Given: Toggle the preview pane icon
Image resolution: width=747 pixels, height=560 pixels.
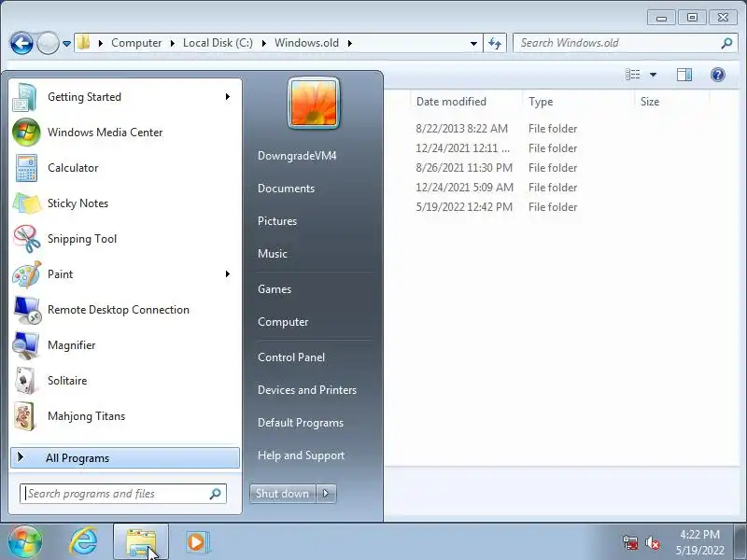Looking at the screenshot, I should (684, 75).
